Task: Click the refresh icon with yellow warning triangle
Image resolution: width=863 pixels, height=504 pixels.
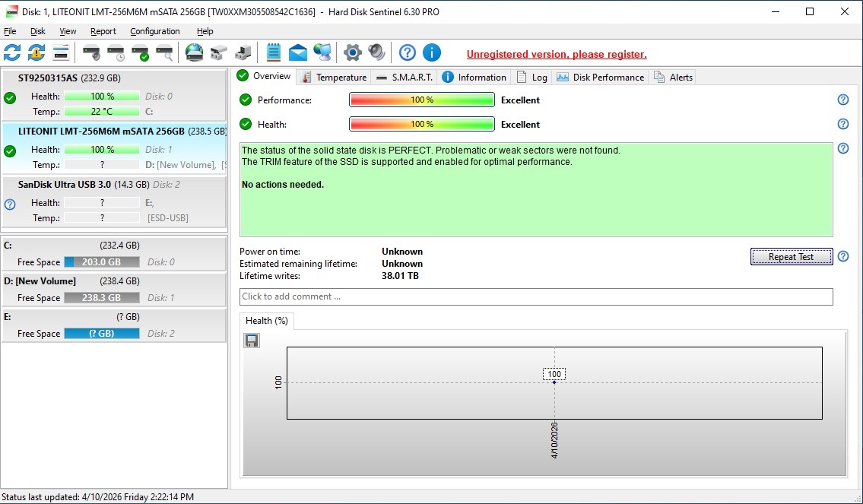Action: (36, 52)
